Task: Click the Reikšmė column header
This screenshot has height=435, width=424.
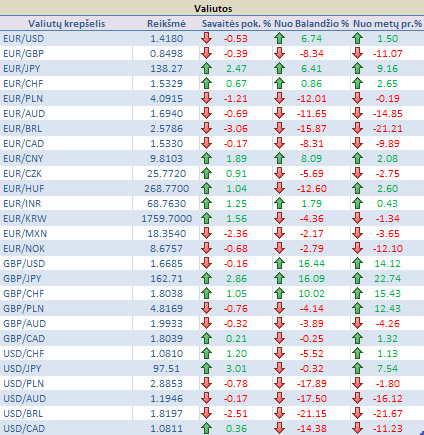Action: [166, 24]
